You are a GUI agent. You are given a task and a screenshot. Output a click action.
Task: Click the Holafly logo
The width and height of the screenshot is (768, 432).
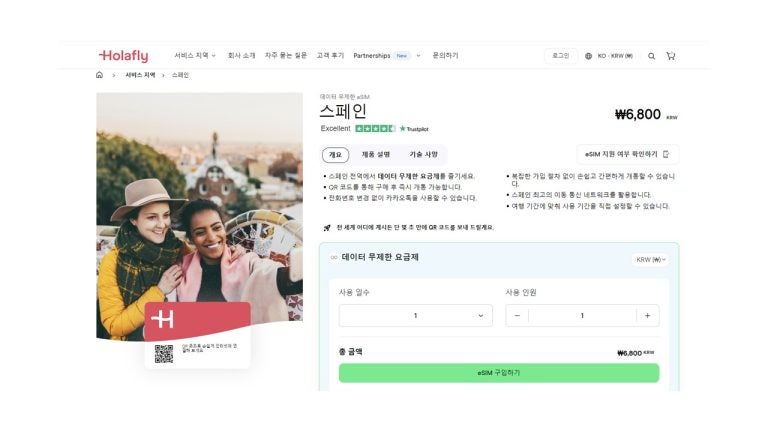(x=123, y=56)
